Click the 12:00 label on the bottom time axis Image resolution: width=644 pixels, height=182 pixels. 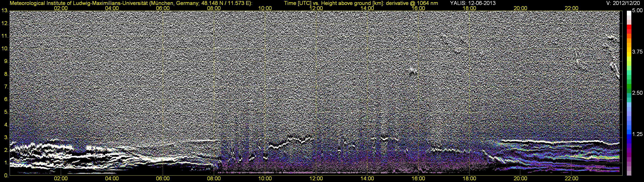click(x=316, y=179)
